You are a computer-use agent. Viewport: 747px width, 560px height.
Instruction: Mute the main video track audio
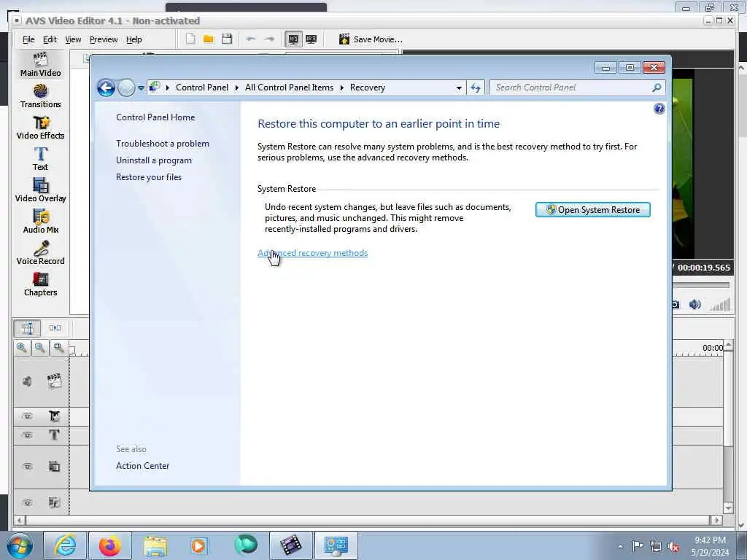pos(27,381)
